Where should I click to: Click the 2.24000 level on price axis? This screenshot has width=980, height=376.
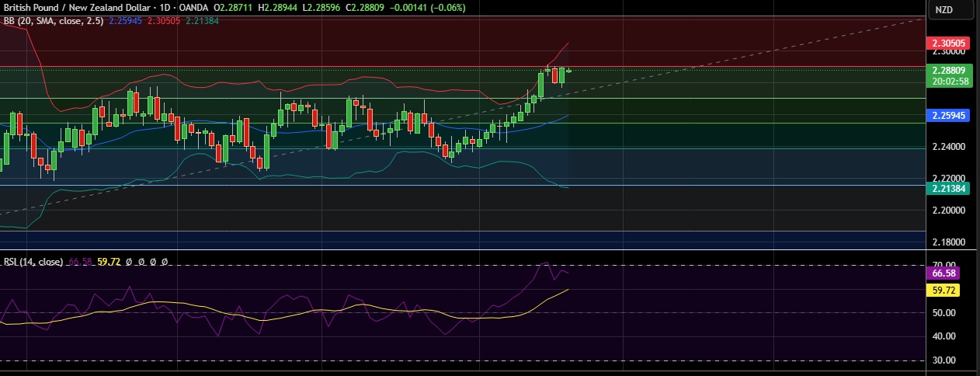click(947, 147)
